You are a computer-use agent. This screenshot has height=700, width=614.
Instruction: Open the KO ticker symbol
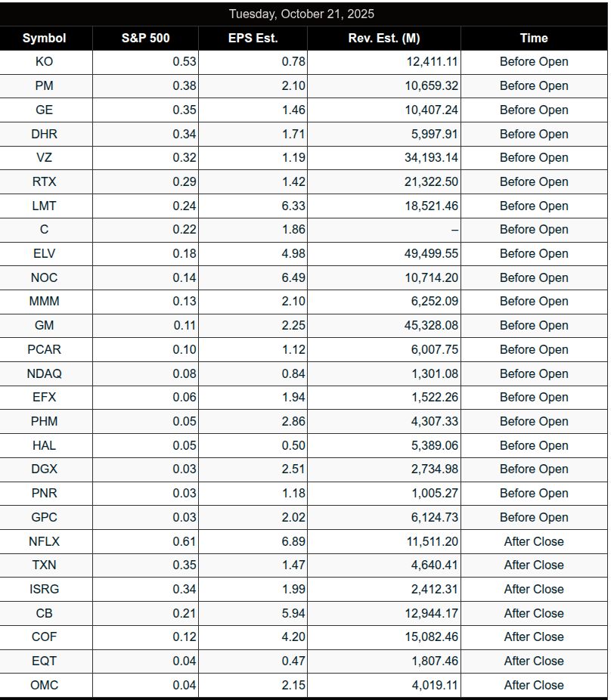point(45,62)
